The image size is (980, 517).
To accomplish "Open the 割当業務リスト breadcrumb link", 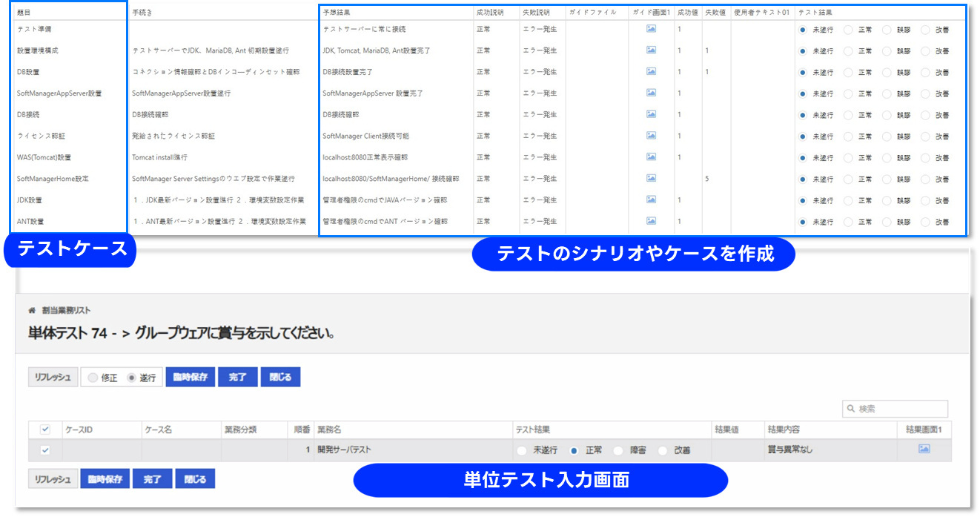I will [x=66, y=310].
